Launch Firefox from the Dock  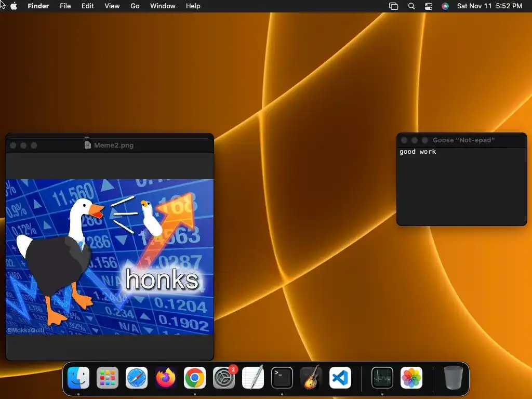click(x=166, y=377)
